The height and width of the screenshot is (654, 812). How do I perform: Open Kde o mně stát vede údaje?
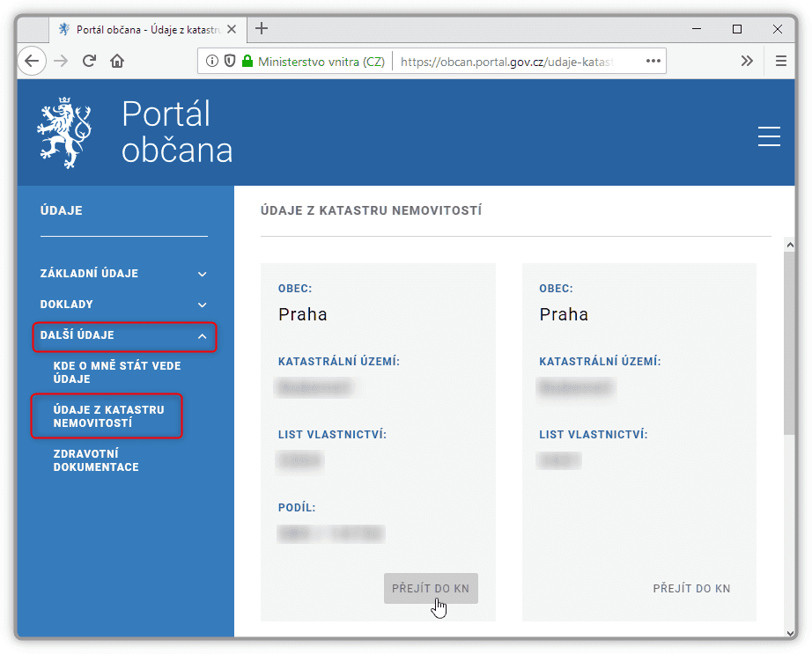pyautogui.click(x=117, y=372)
